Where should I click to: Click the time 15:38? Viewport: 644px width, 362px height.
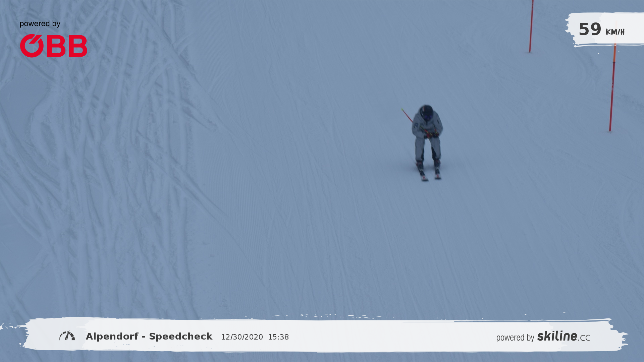tap(278, 337)
